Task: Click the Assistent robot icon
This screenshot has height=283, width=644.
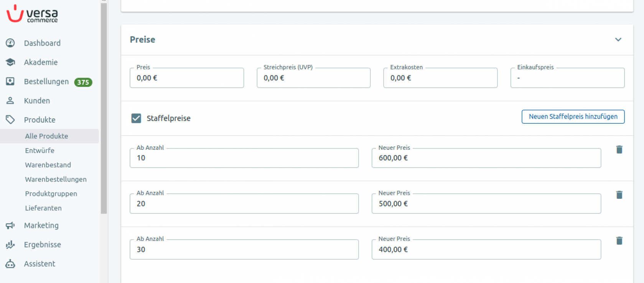Action: [10, 263]
